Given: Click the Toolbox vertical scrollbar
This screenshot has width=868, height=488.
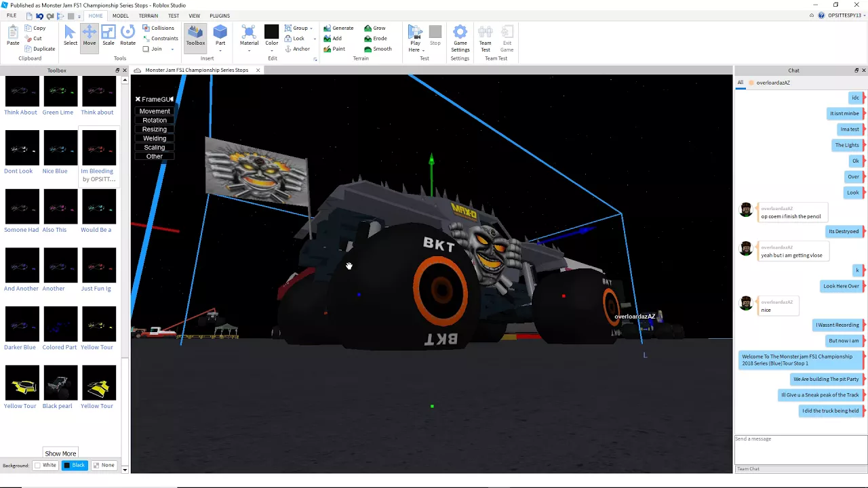Looking at the screenshot, I should click(x=124, y=218).
